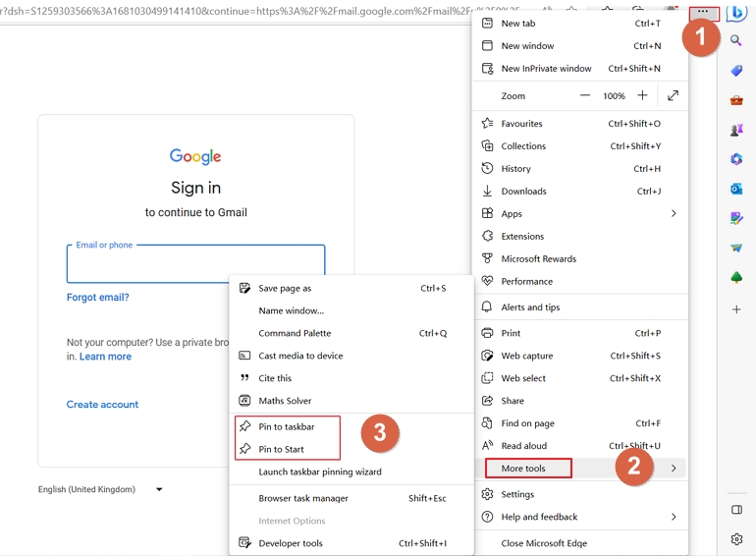
Task: Open Favourites from the menu
Action: (580, 124)
